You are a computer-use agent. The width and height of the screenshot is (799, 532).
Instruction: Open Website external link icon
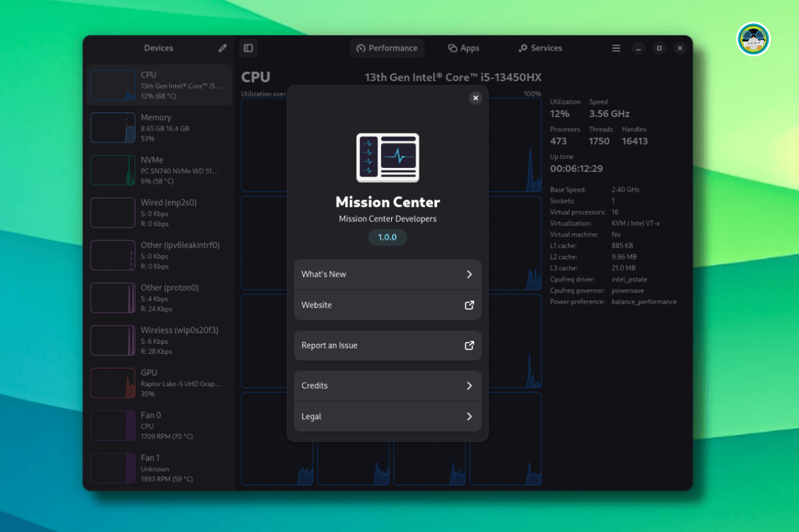[x=469, y=305]
